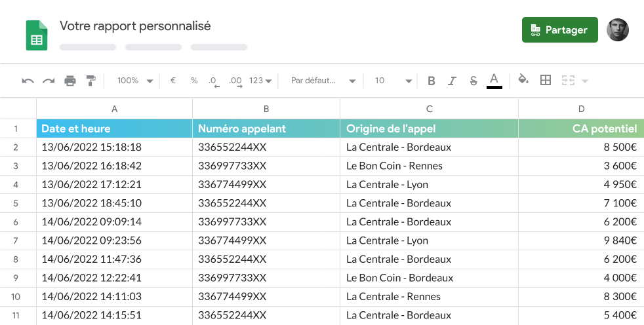
Task: Select cell '13/06/2022 16:18:42'
Action: pyautogui.click(x=114, y=166)
